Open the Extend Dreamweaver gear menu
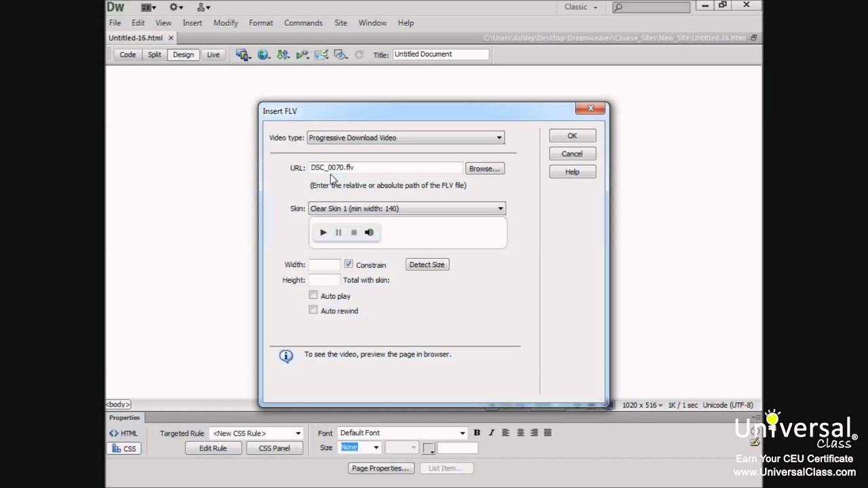868x488 pixels. (176, 7)
